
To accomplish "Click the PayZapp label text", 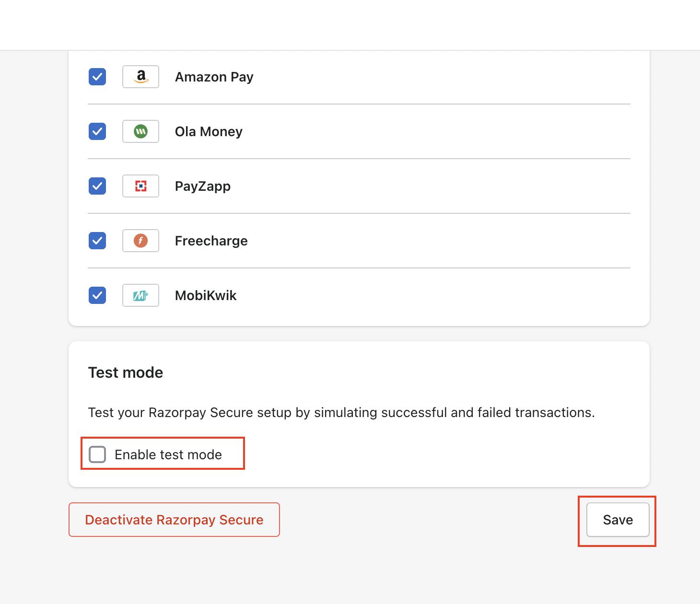I will (x=203, y=186).
